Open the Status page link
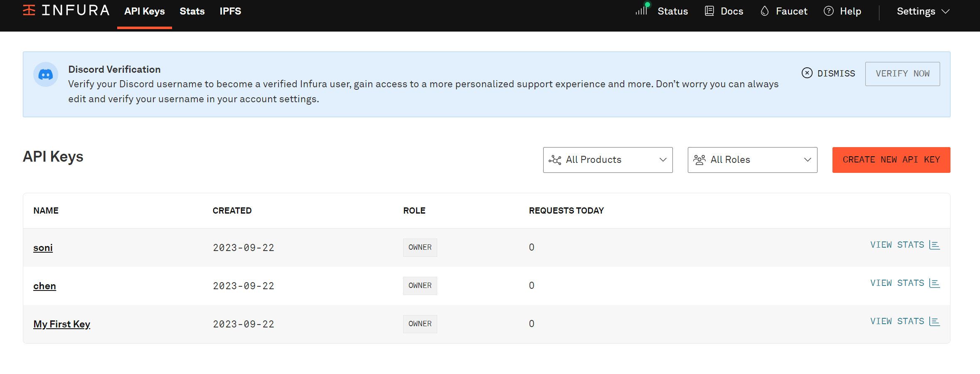Viewport: 980px width, 374px height. pos(672,11)
